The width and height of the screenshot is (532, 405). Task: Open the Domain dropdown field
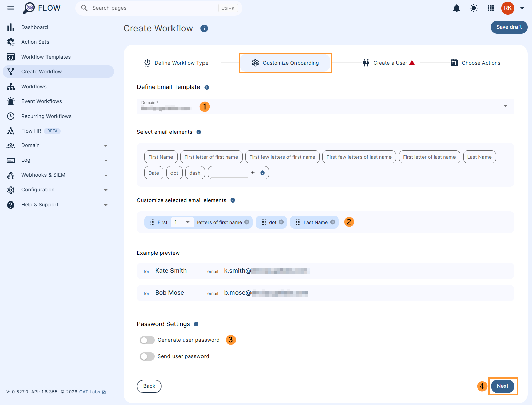click(x=325, y=106)
